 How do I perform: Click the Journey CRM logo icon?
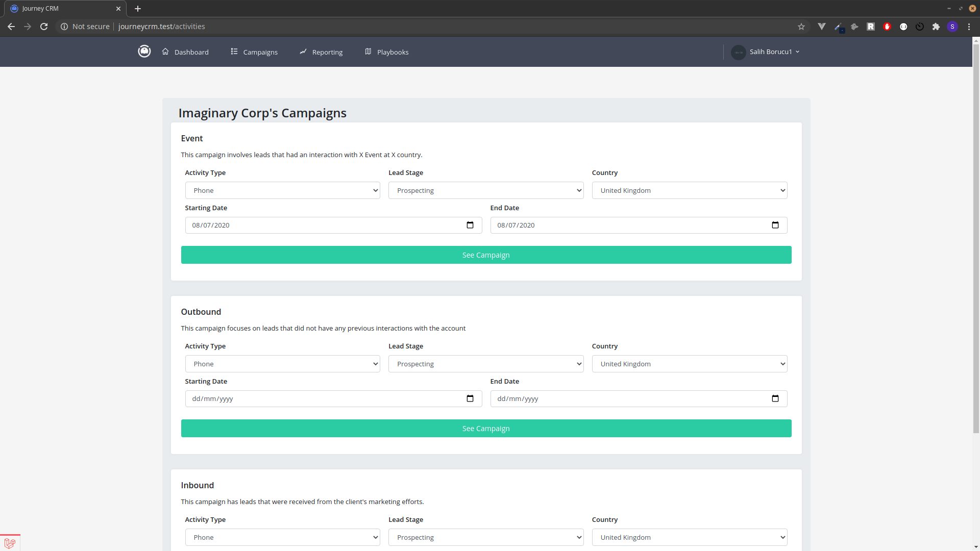[144, 52]
